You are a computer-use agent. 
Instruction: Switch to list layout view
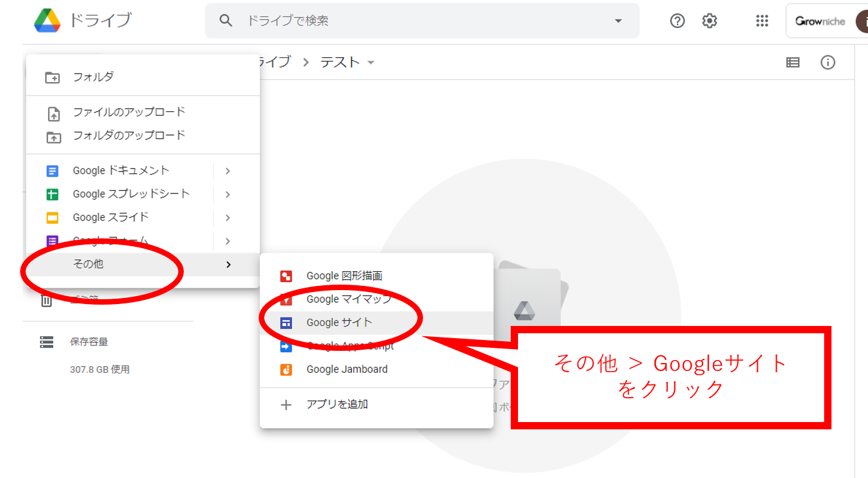(x=793, y=62)
